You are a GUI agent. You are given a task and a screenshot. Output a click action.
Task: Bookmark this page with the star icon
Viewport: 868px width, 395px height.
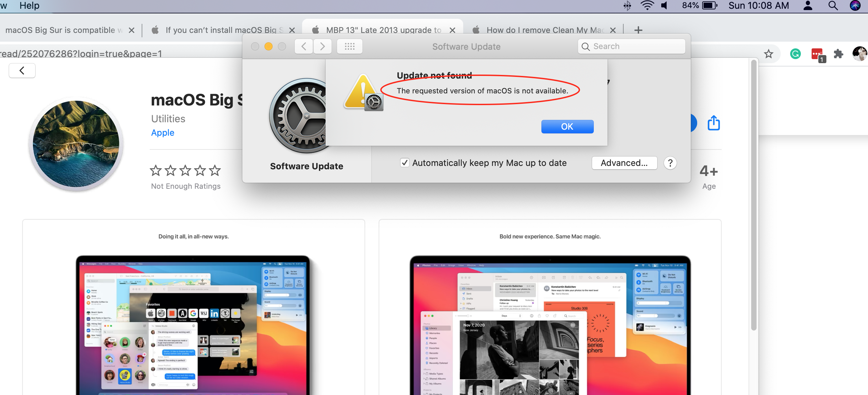(x=768, y=54)
